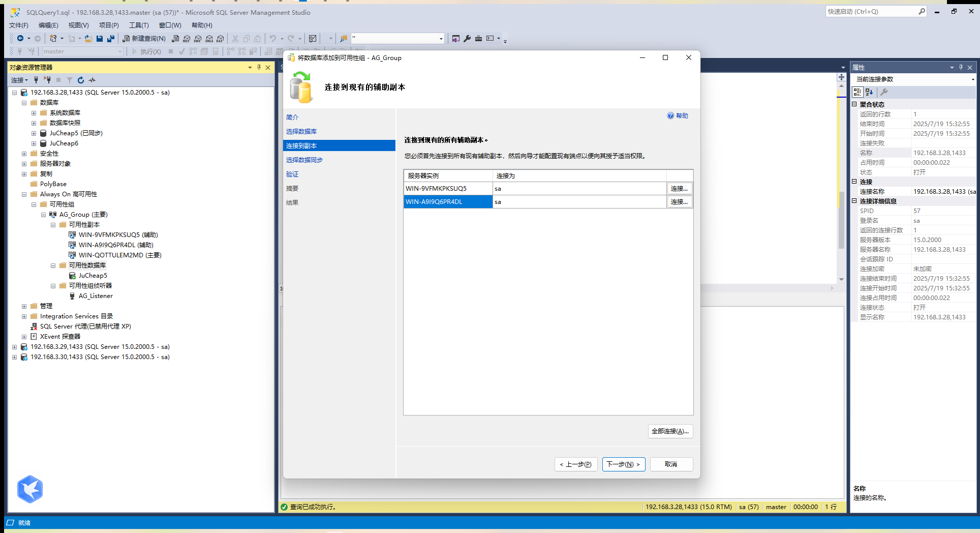Go back with the 上一步(P) button

[576, 464]
